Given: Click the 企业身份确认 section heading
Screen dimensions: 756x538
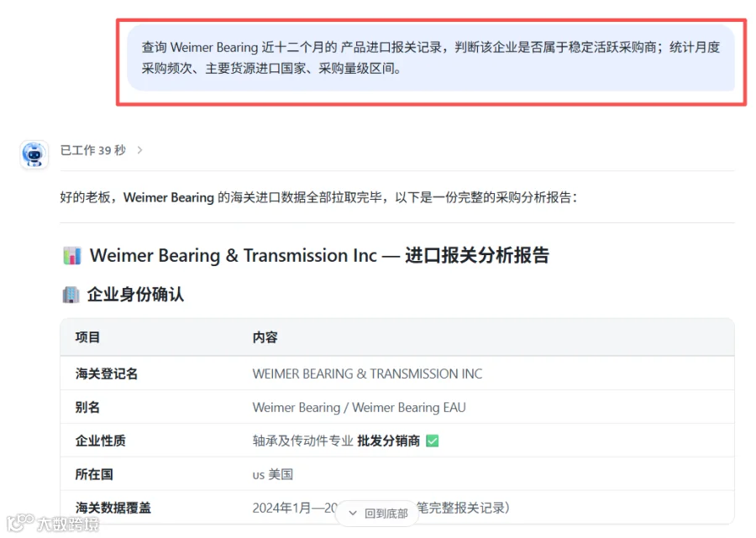Looking at the screenshot, I should click(x=135, y=295).
